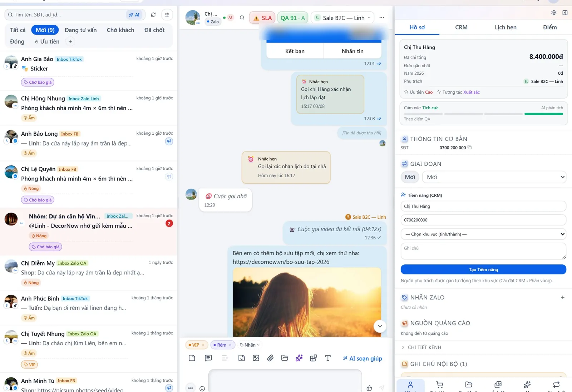
Task: Open the Giai đoạn stage dropdown
Action: (x=494, y=177)
